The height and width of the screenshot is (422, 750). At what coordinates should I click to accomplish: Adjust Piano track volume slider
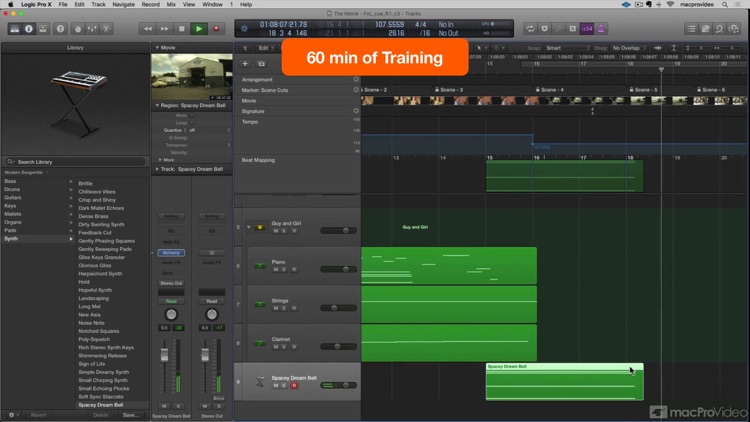(x=339, y=269)
